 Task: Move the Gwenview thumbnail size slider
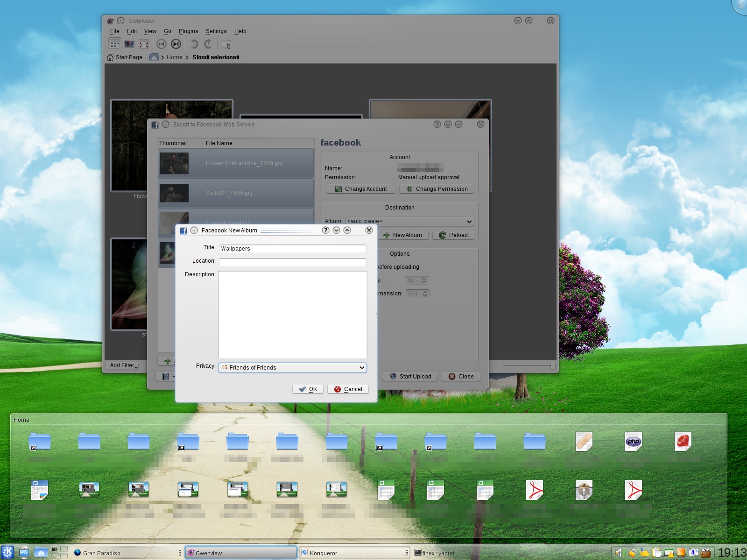pyautogui.click(x=553, y=365)
